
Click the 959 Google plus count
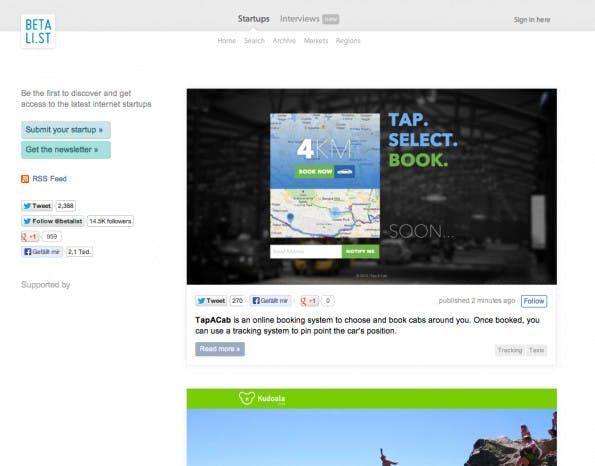[52, 236]
